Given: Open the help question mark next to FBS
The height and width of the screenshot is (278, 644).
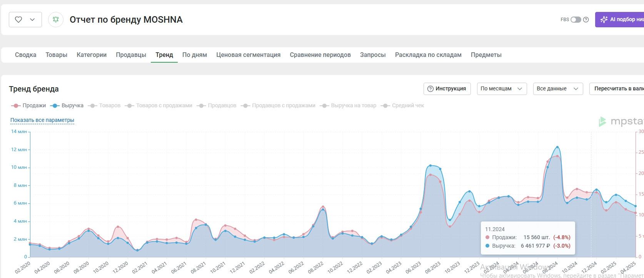Looking at the screenshot, I should [x=586, y=20].
